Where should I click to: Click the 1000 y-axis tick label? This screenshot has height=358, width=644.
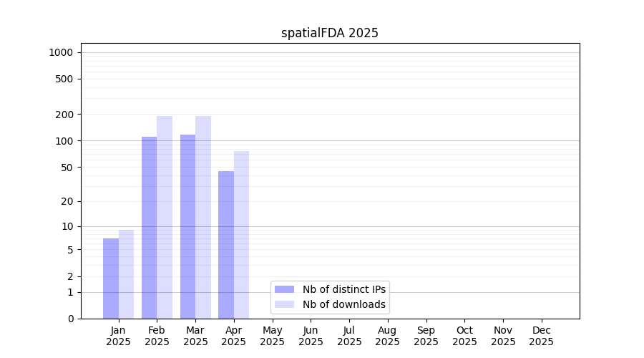pyautogui.click(x=61, y=52)
